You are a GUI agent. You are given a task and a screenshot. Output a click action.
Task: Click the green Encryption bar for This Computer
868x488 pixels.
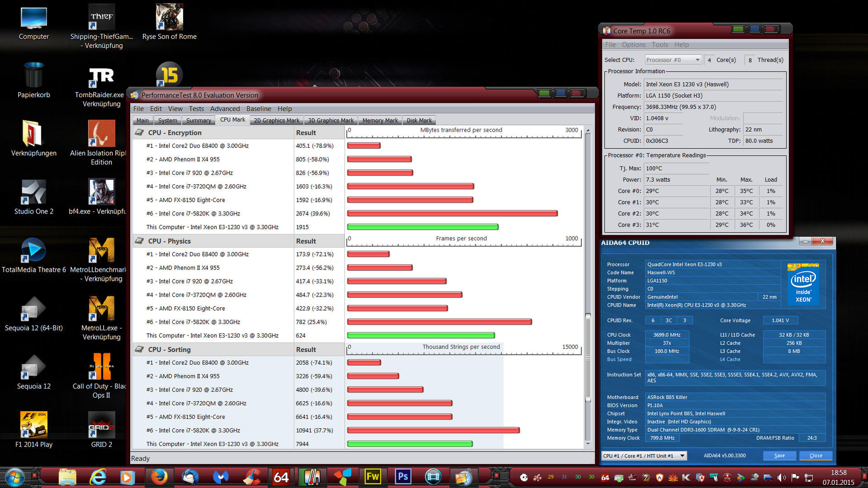pyautogui.click(x=422, y=227)
